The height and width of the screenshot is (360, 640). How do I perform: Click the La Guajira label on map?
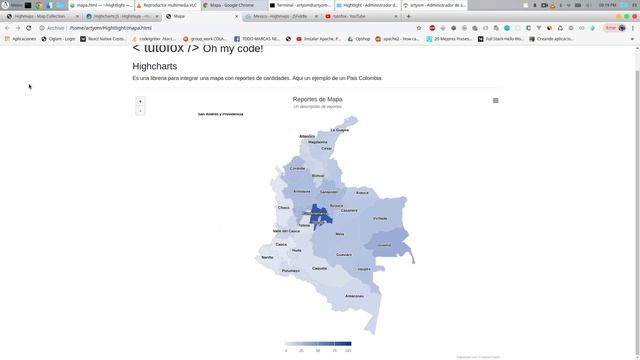[x=339, y=130]
